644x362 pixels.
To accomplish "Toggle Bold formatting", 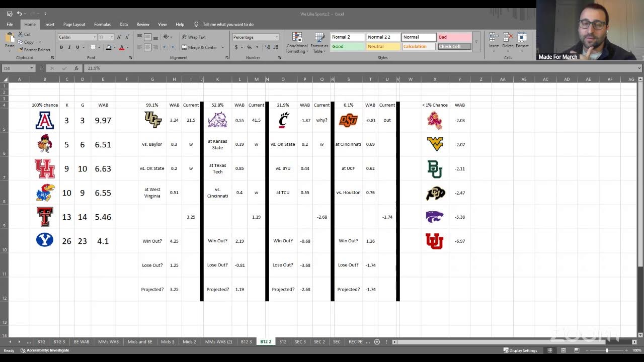I will (x=61, y=47).
